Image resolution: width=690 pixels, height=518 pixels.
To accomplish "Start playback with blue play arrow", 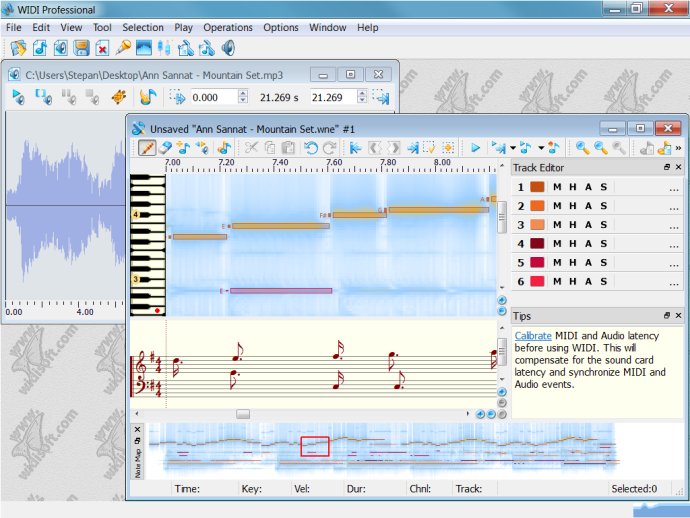I will tap(475, 148).
